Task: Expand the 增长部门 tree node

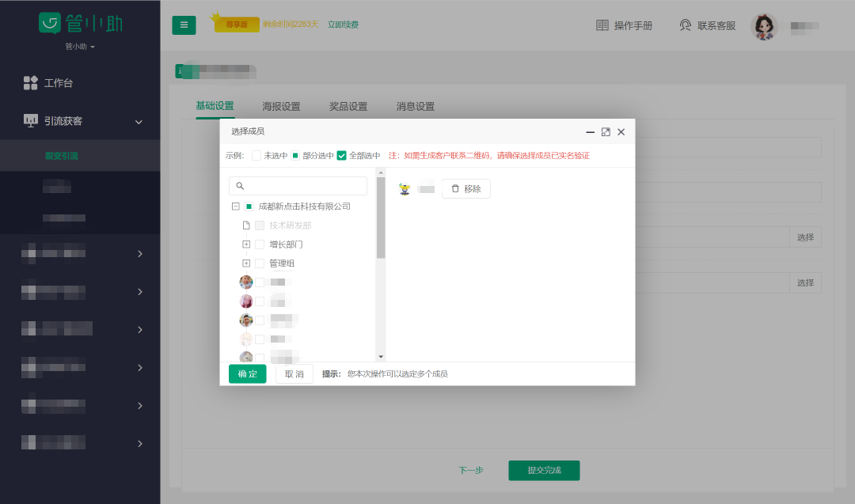Action: tap(246, 244)
